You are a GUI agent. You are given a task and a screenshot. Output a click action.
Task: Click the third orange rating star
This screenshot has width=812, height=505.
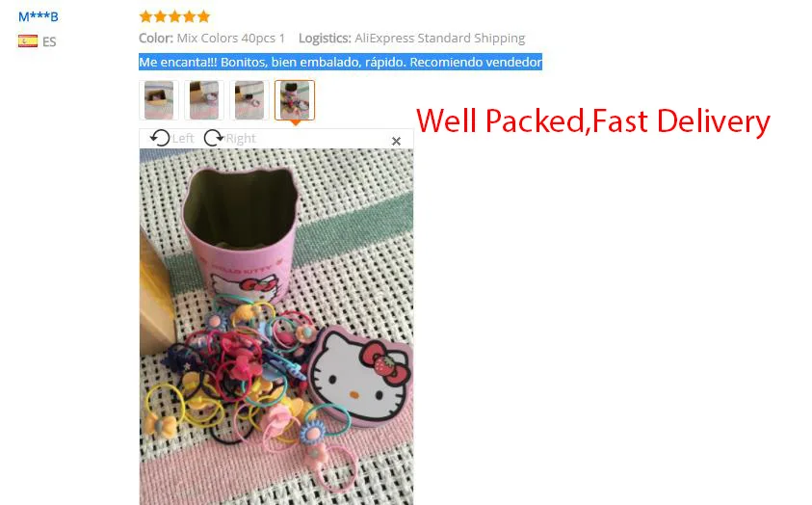175,16
